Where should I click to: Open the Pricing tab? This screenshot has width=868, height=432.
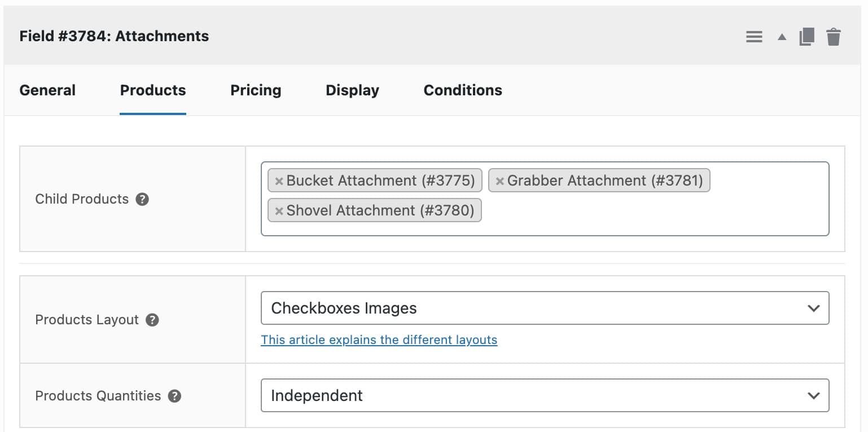255,90
